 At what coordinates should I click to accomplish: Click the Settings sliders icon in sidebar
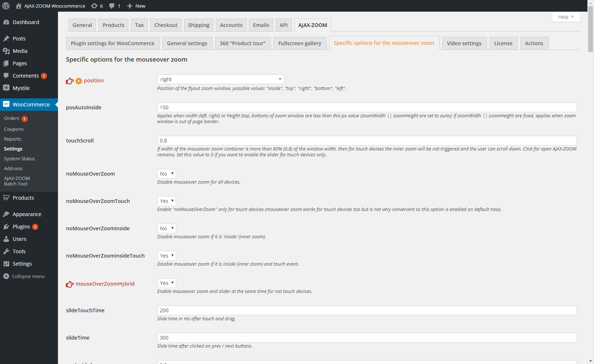(x=6, y=264)
